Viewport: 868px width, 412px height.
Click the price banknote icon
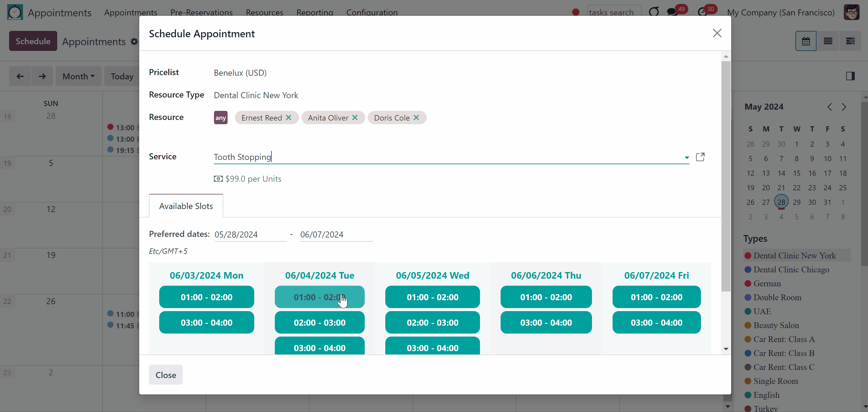pos(218,179)
